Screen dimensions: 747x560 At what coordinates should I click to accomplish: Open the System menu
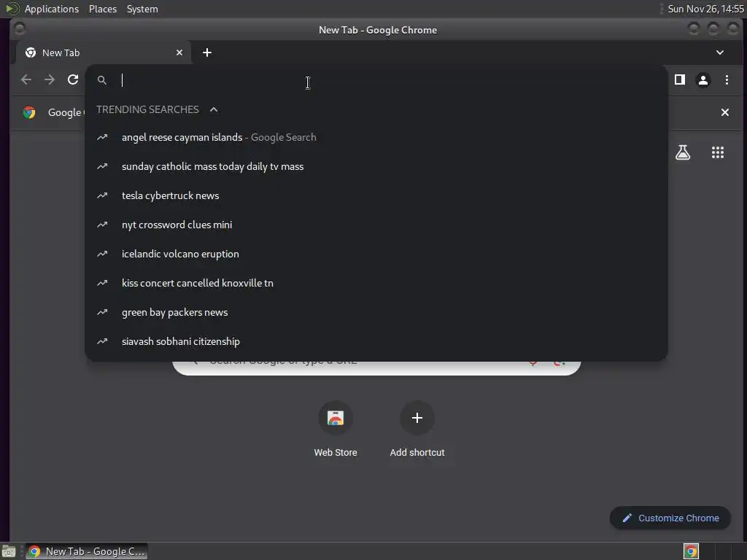click(x=142, y=9)
